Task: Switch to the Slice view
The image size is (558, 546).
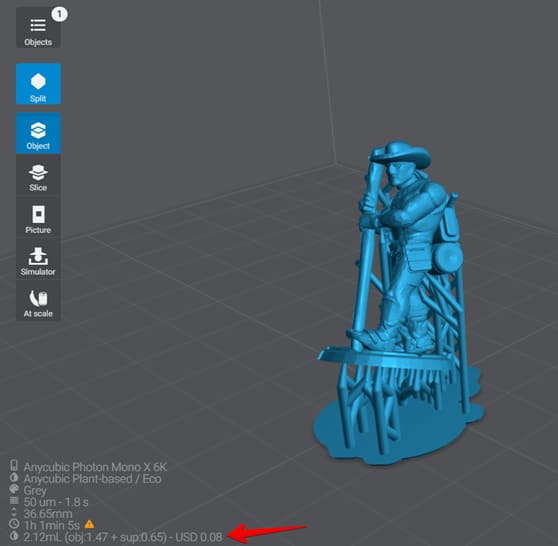Action: (38, 175)
